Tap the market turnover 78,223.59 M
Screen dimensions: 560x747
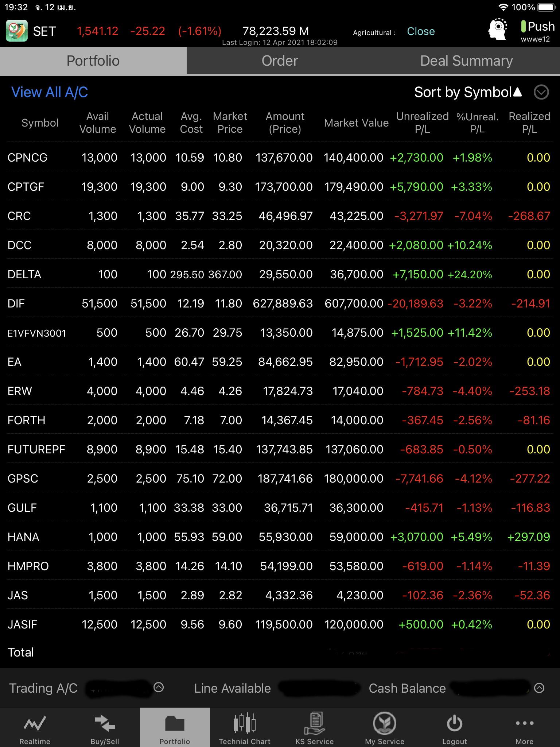coord(276,31)
